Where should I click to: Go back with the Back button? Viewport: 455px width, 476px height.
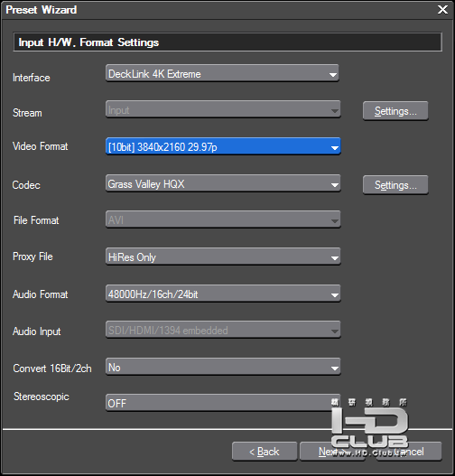click(265, 452)
